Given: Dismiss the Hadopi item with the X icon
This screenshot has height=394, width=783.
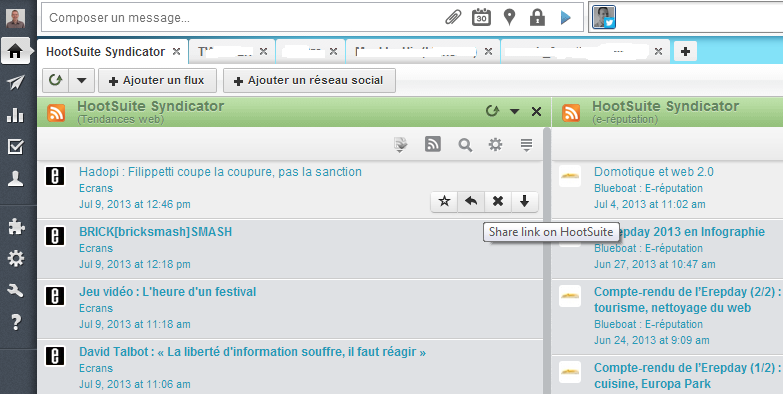Looking at the screenshot, I should (498, 202).
